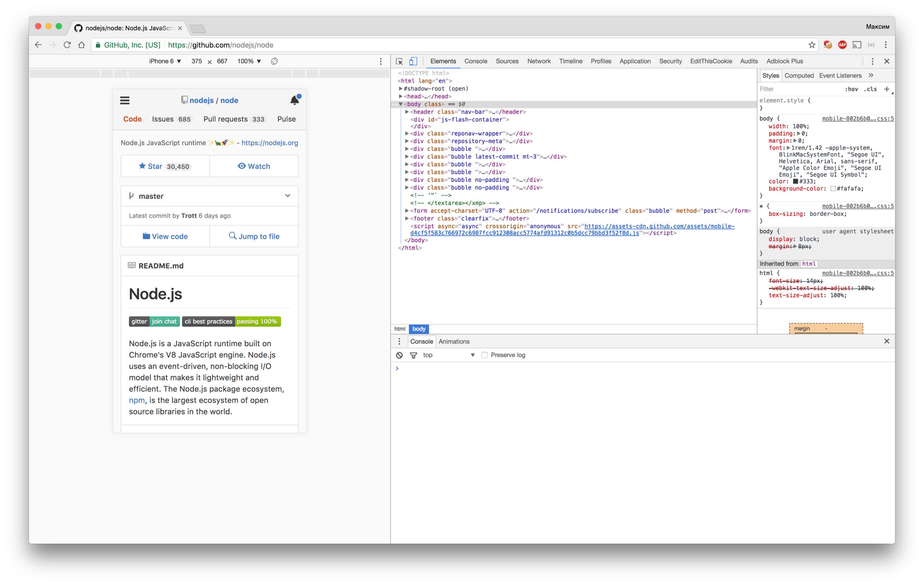924x585 pixels.
Task: Open the GitHub hamburger menu icon
Action: pos(125,100)
